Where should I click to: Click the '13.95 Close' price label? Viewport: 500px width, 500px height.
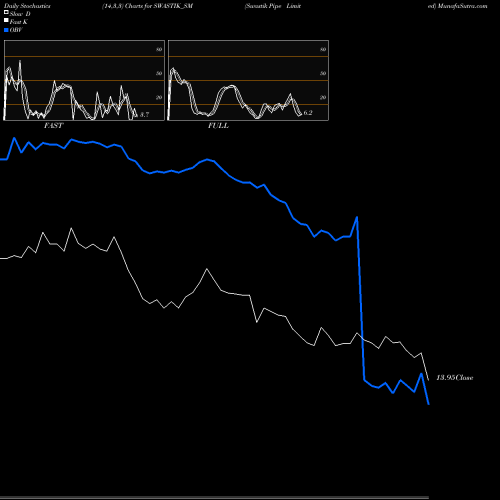tap(455, 378)
